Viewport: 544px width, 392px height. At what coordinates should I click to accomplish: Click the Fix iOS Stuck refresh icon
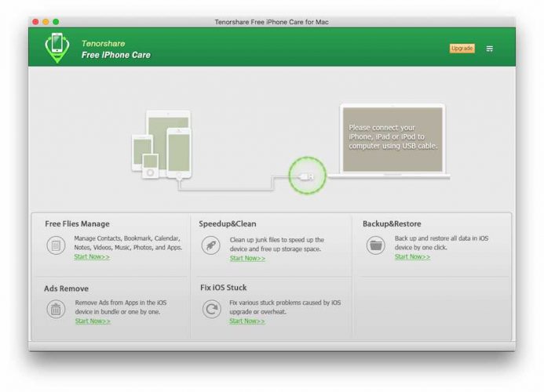tap(211, 308)
